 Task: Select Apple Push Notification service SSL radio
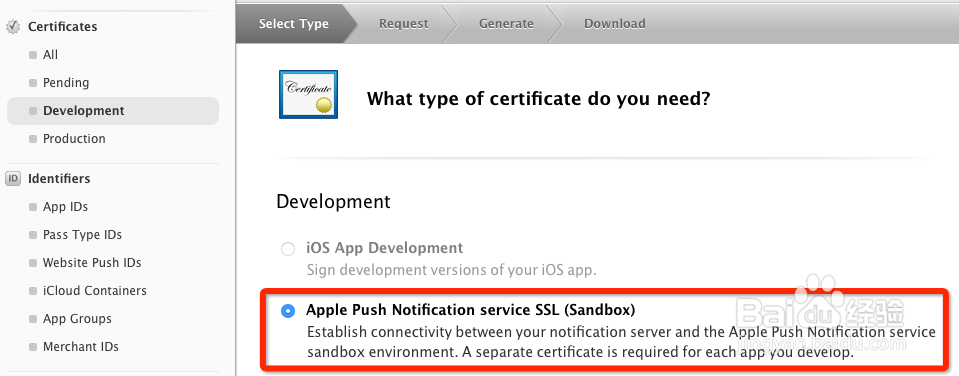[x=287, y=311]
